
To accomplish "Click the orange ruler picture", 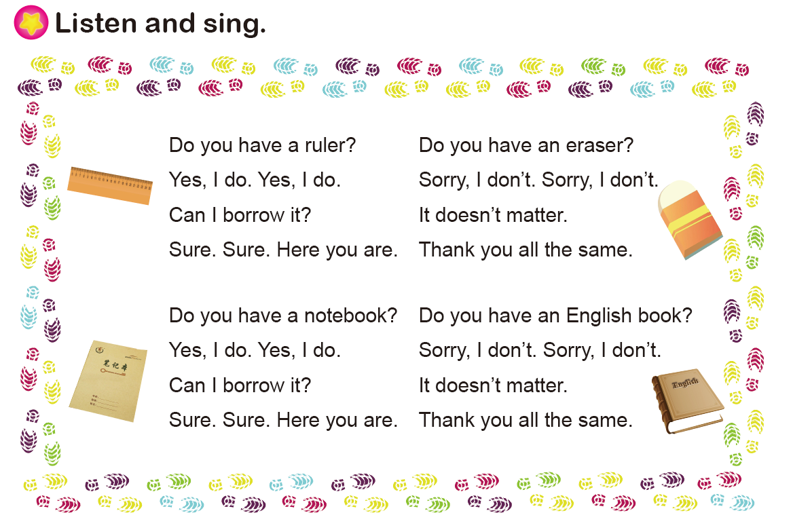I will coord(110,186).
